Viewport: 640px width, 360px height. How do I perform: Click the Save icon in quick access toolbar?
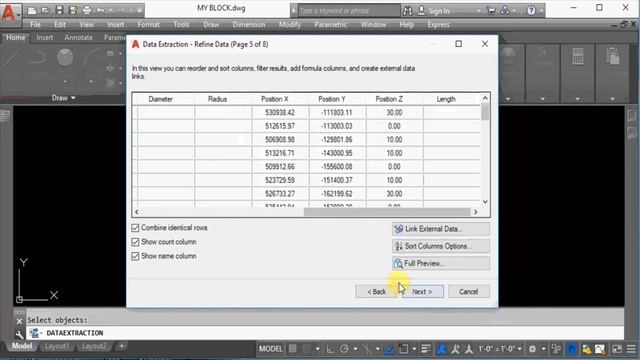tap(59, 10)
